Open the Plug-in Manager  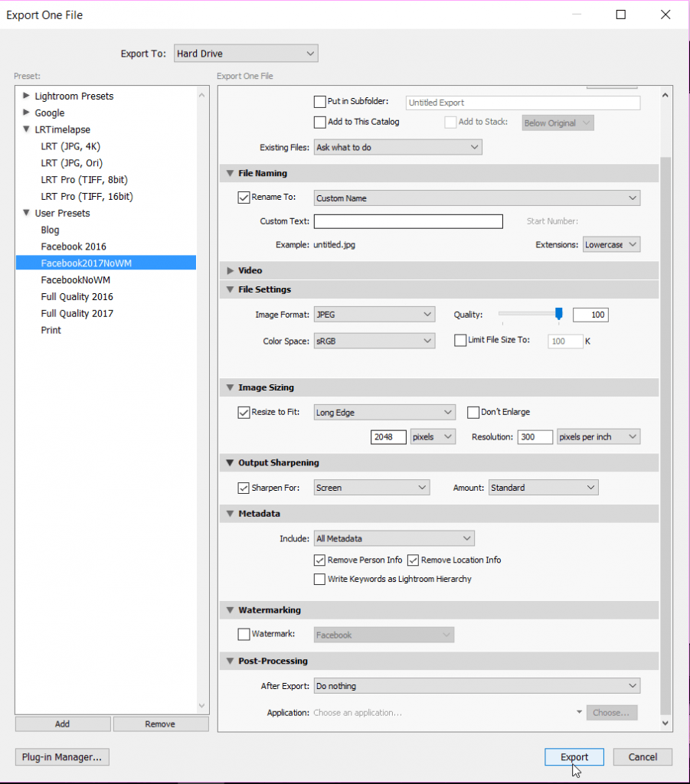61,756
